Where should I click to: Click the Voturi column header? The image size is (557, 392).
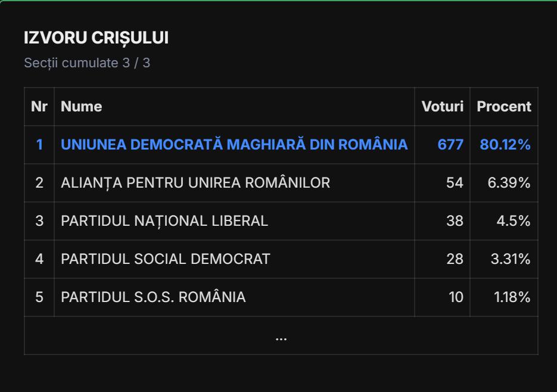point(442,107)
